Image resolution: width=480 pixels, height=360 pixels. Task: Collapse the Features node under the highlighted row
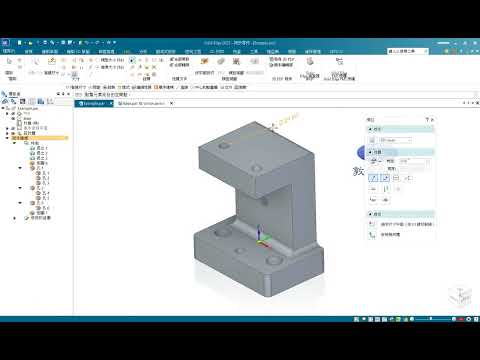[x=14, y=143]
